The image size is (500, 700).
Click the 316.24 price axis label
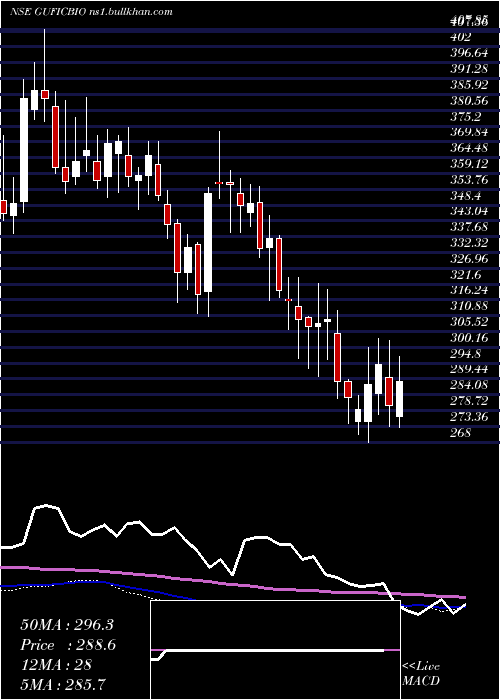pos(469,291)
